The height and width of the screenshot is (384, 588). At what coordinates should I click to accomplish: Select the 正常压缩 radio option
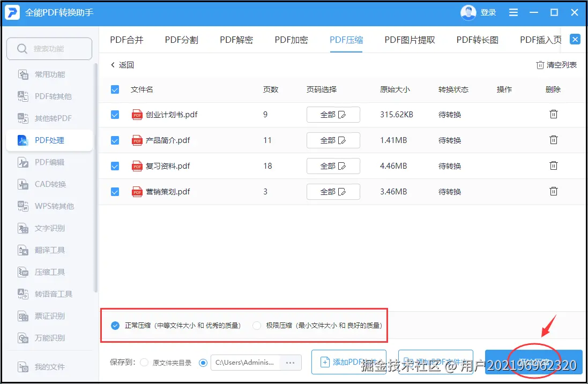115,326
